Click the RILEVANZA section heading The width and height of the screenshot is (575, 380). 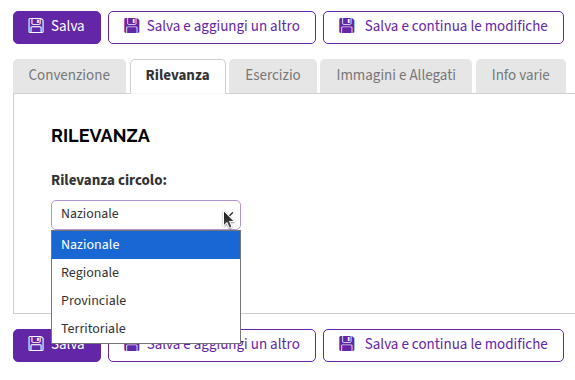[100, 136]
